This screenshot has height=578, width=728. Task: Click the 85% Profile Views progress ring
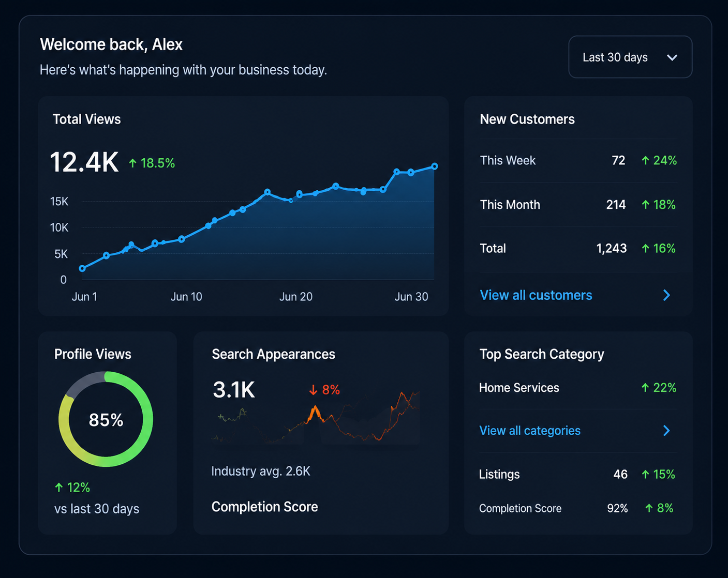[106, 419]
